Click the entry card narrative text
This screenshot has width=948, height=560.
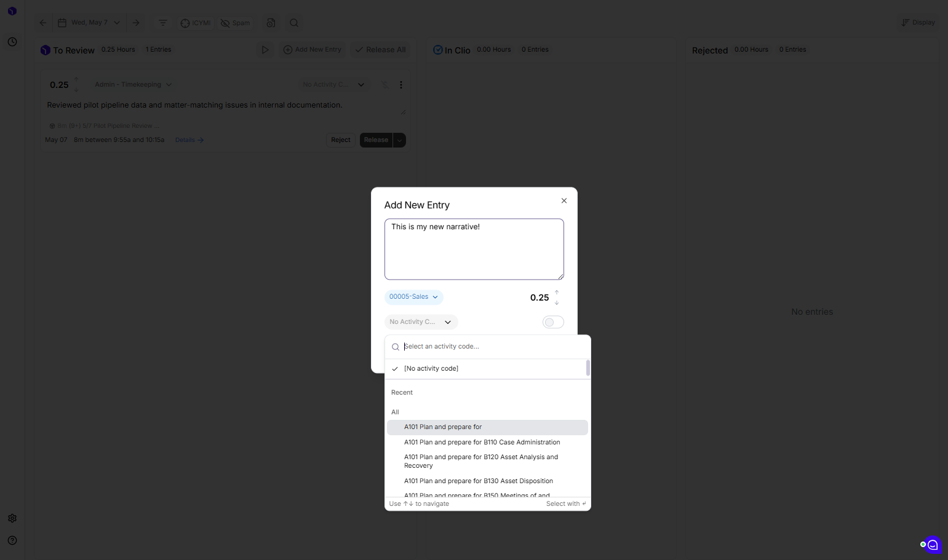click(x=194, y=105)
